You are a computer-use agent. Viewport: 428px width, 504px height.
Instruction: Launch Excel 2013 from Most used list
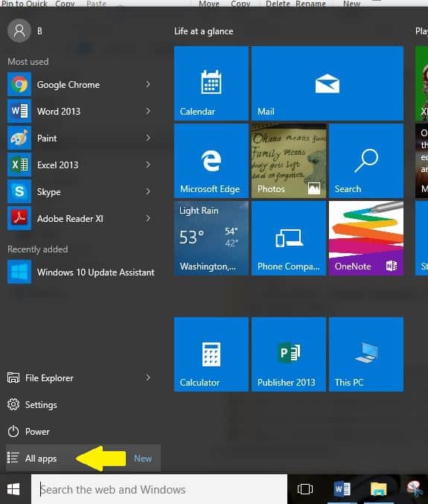[83, 165]
